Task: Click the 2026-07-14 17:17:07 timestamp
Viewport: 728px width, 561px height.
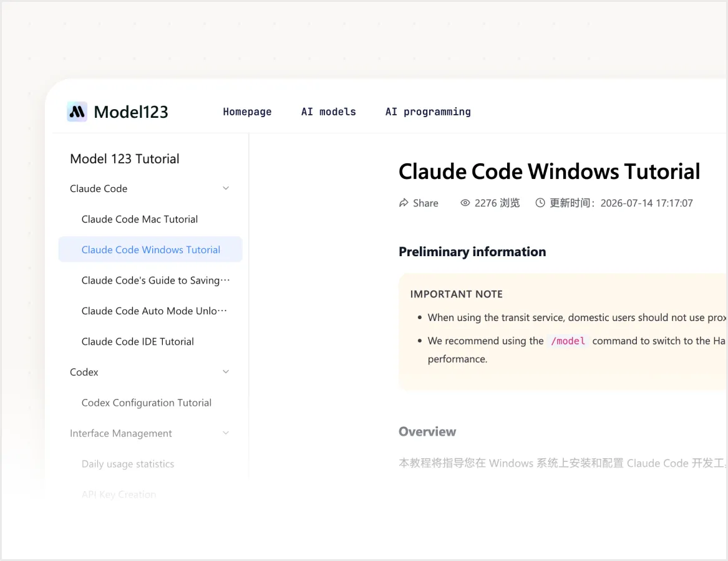Action: pos(646,203)
